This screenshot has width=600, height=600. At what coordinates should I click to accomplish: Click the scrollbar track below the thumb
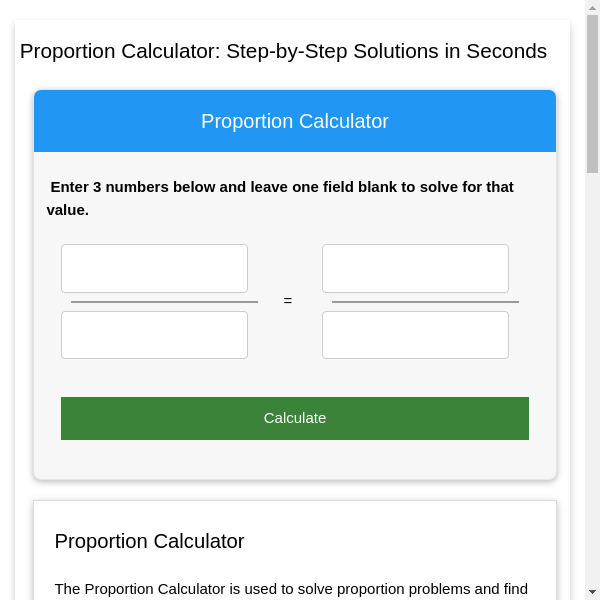tap(592, 380)
